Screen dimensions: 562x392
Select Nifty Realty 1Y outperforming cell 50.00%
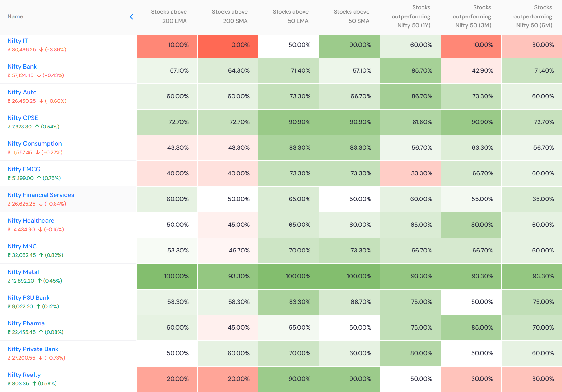coord(410,379)
